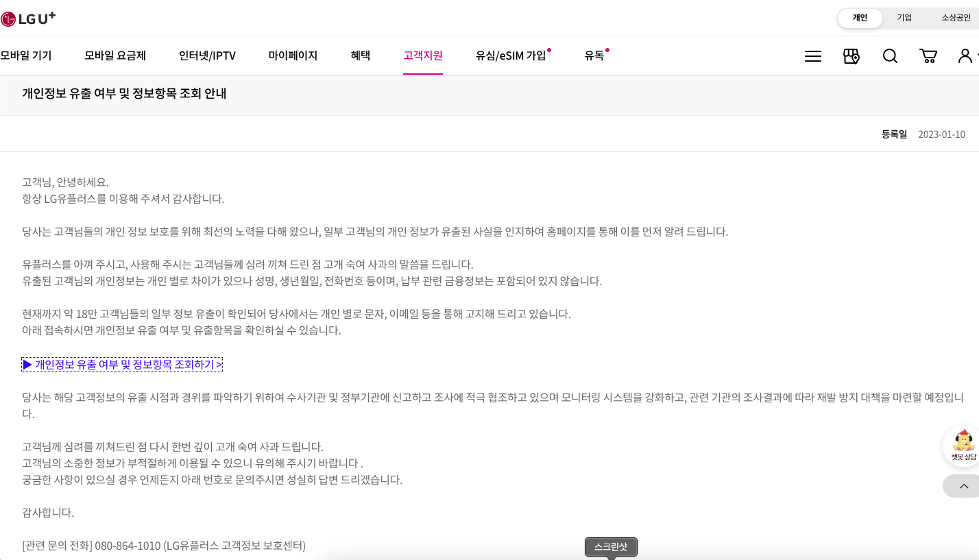
Task: Select the 개인 customer type toggle
Action: click(x=860, y=18)
